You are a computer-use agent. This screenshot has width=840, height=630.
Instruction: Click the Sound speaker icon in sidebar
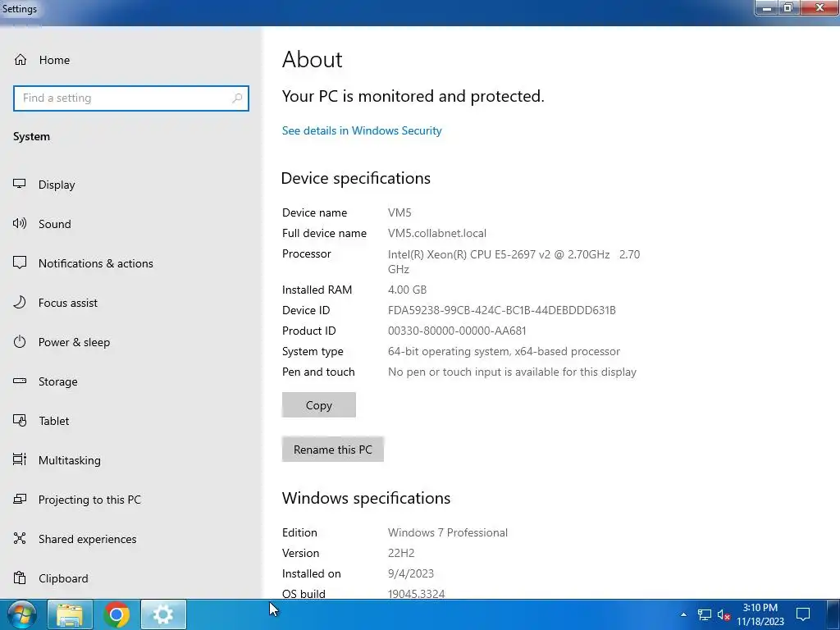[20, 223]
